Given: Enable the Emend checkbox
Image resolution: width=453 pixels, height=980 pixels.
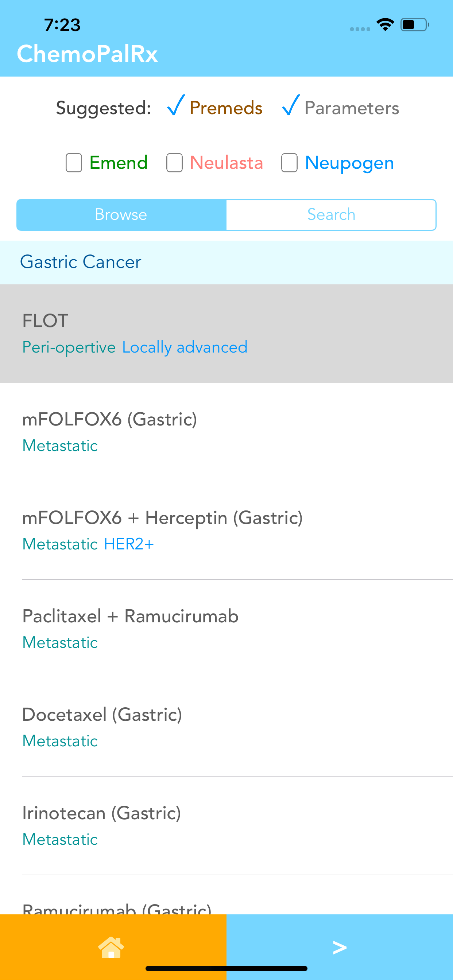Looking at the screenshot, I should tap(74, 163).
